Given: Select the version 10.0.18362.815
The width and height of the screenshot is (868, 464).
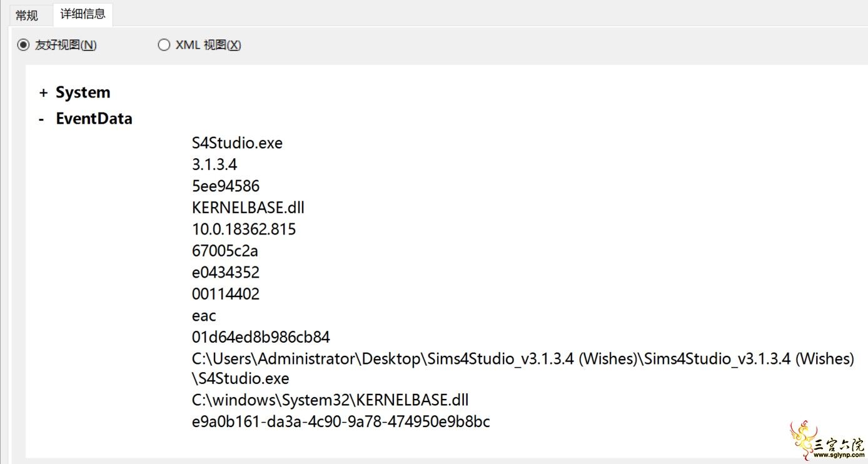Looking at the screenshot, I should tap(244, 229).
